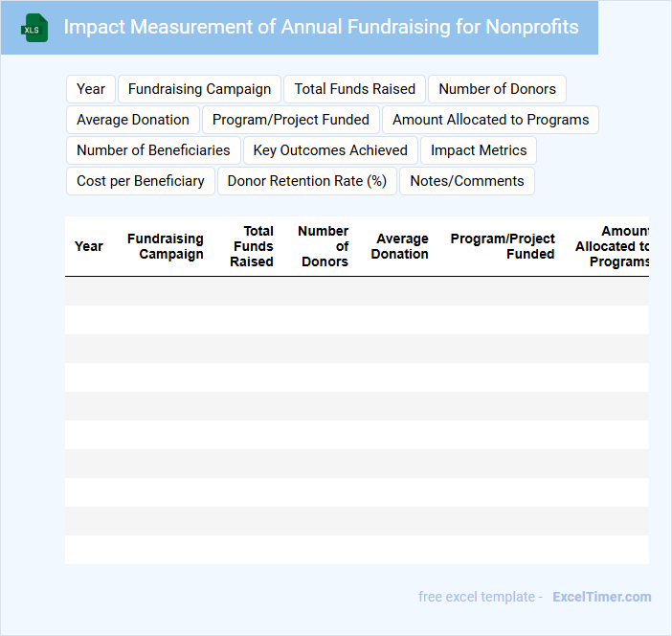Select the Number of Donors table header

325,246
